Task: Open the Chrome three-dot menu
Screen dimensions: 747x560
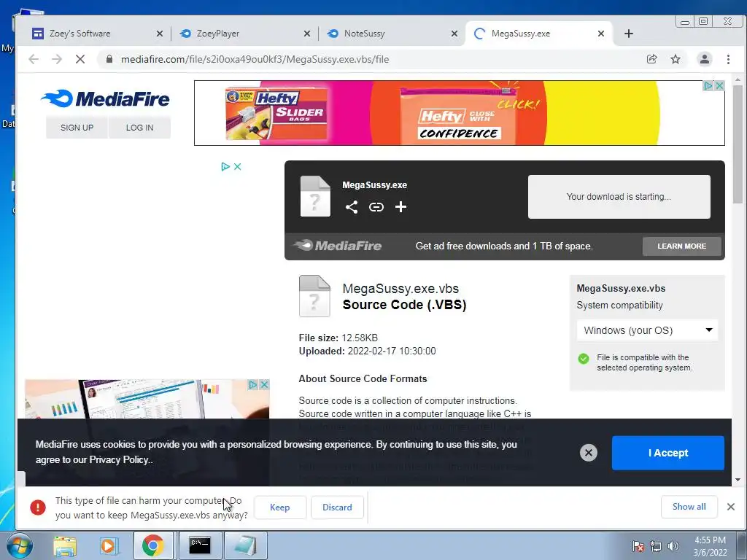Action: click(728, 59)
